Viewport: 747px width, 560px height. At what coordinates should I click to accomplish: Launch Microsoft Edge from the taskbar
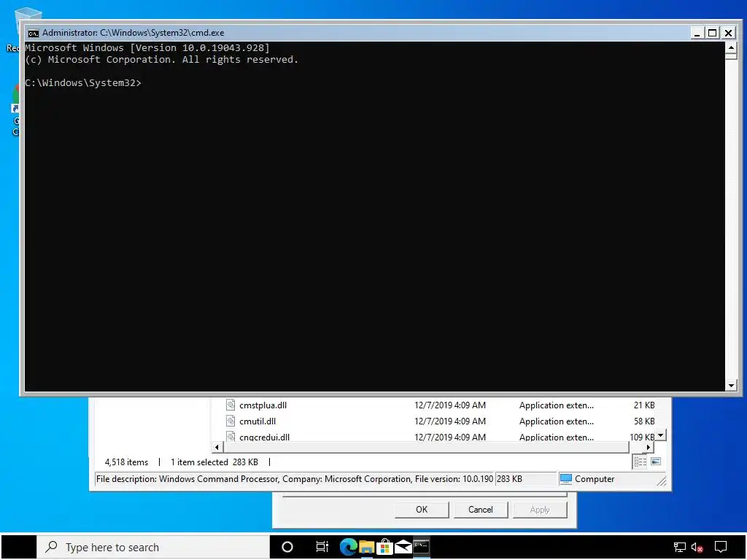pos(348,547)
